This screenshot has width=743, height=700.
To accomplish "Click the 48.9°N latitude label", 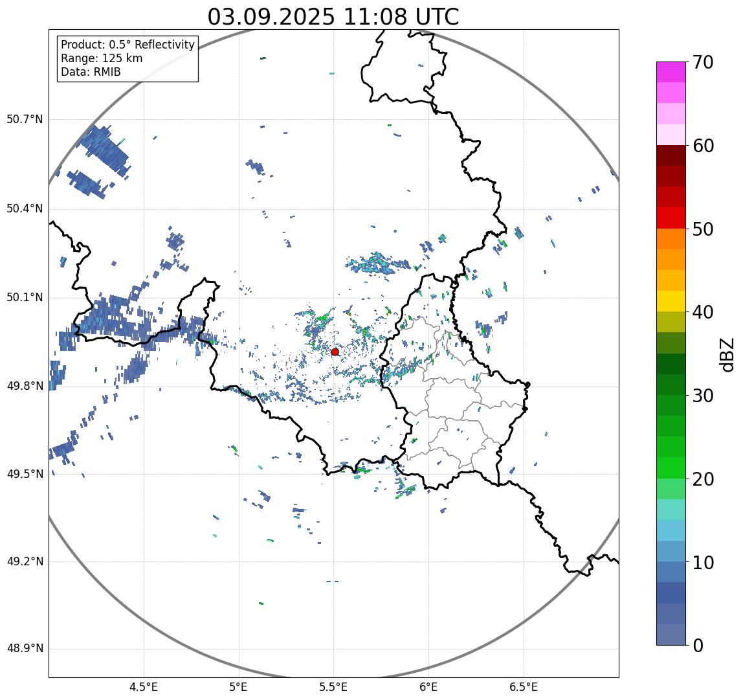I will click(x=25, y=649).
